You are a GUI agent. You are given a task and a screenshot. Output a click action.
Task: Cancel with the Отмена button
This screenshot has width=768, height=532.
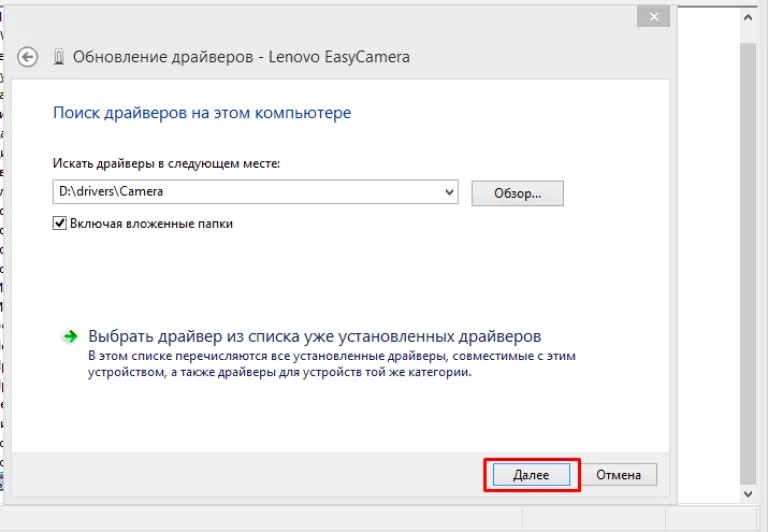(x=618, y=475)
